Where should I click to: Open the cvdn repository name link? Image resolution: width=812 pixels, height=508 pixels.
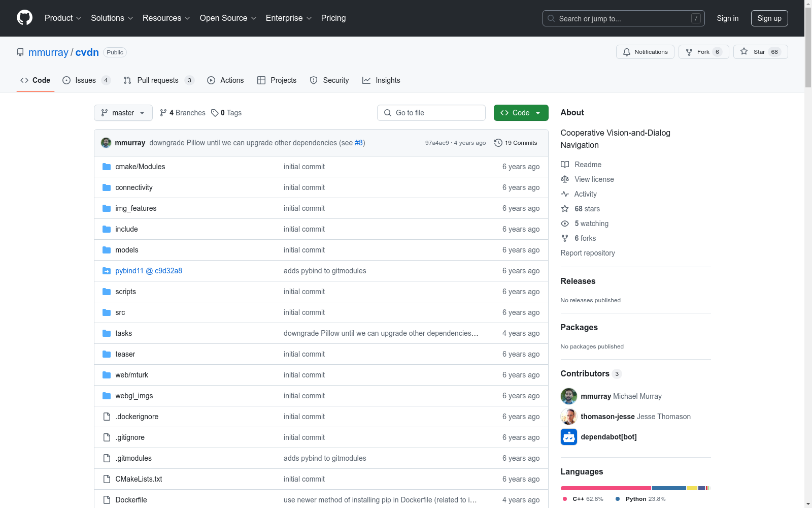coord(87,52)
